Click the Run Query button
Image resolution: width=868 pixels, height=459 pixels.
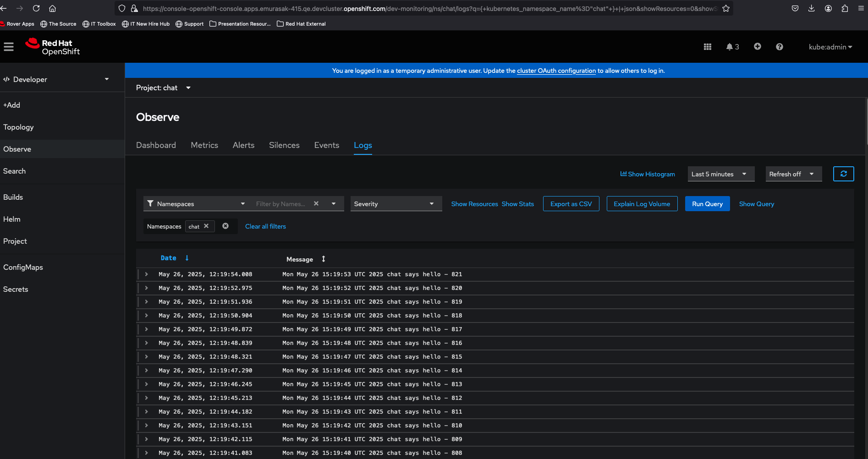[707, 204]
